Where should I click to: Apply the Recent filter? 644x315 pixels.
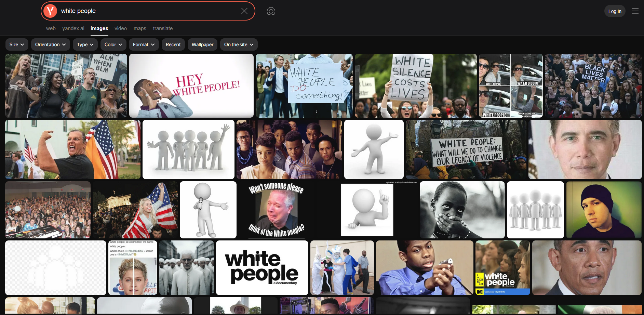pos(173,44)
